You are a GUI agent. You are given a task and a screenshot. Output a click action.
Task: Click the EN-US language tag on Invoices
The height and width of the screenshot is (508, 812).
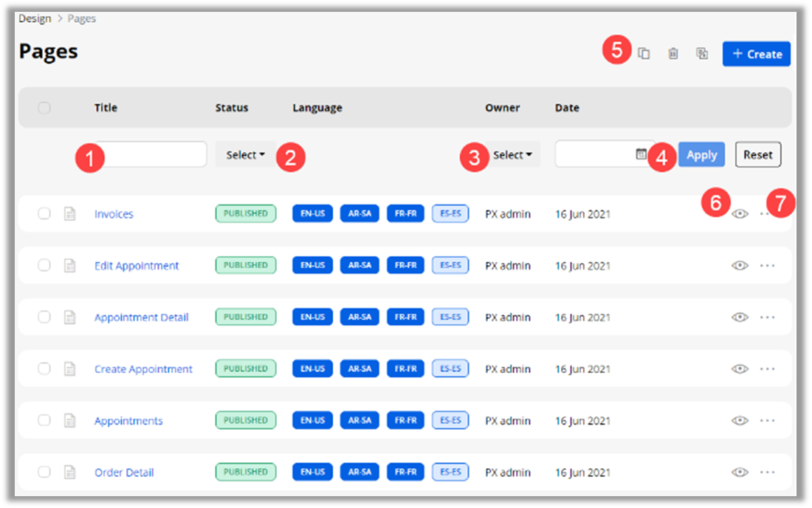point(312,214)
